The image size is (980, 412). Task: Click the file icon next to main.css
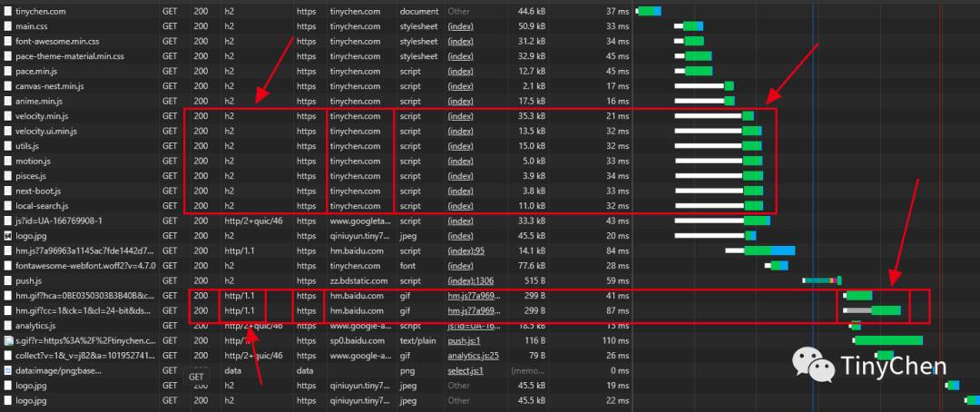coord(7,26)
